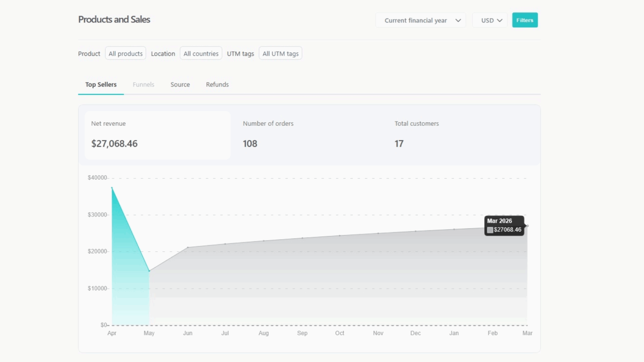Switch to the Top Sellers tab
The image size is (644, 362).
(x=101, y=85)
